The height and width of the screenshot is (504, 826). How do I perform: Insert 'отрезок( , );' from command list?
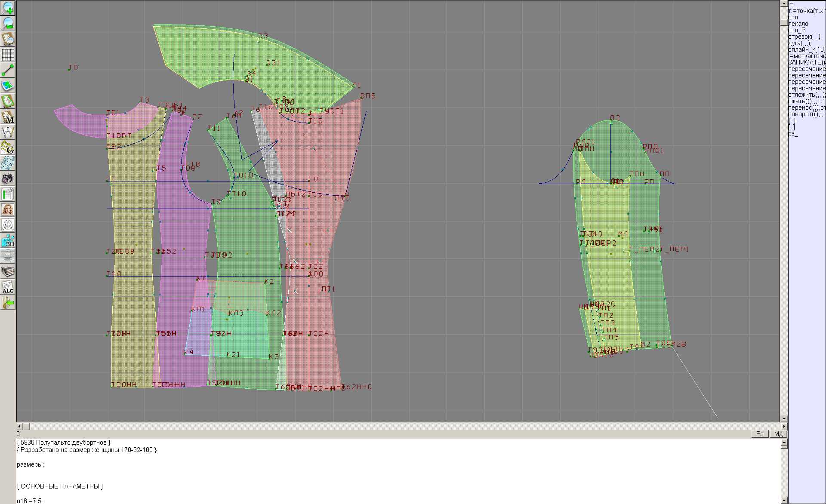click(804, 37)
